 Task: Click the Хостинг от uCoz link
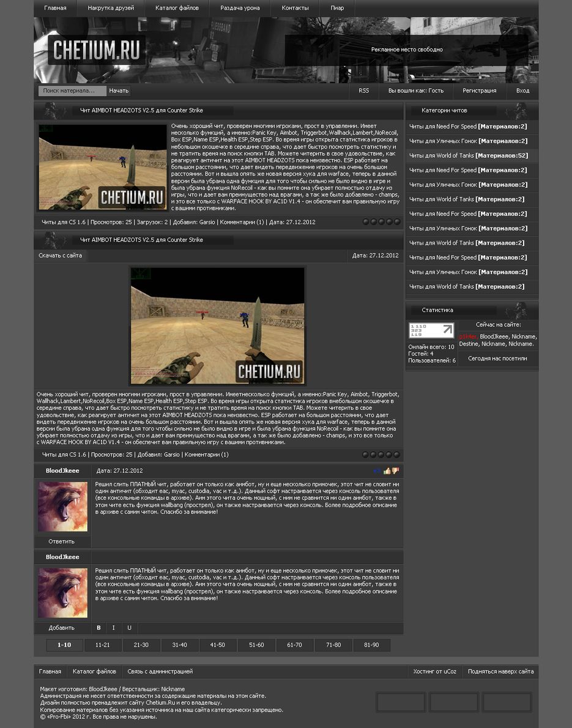(435, 671)
